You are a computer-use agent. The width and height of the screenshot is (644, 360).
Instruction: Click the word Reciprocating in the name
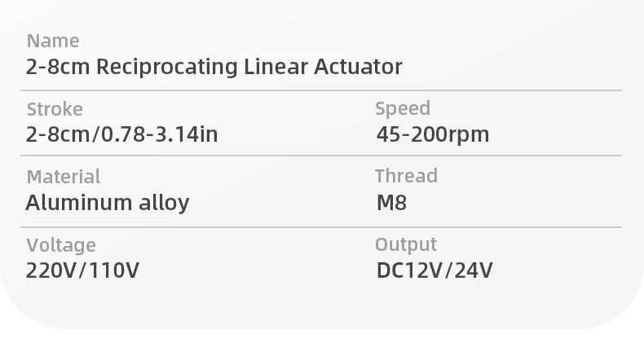pyautogui.click(x=167, y=67)
